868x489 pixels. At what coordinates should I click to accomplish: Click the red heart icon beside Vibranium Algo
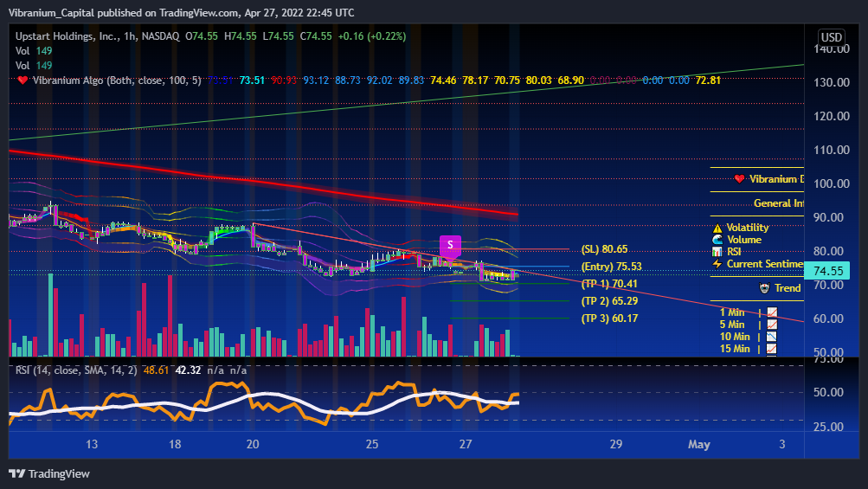(x=23, y=80)
